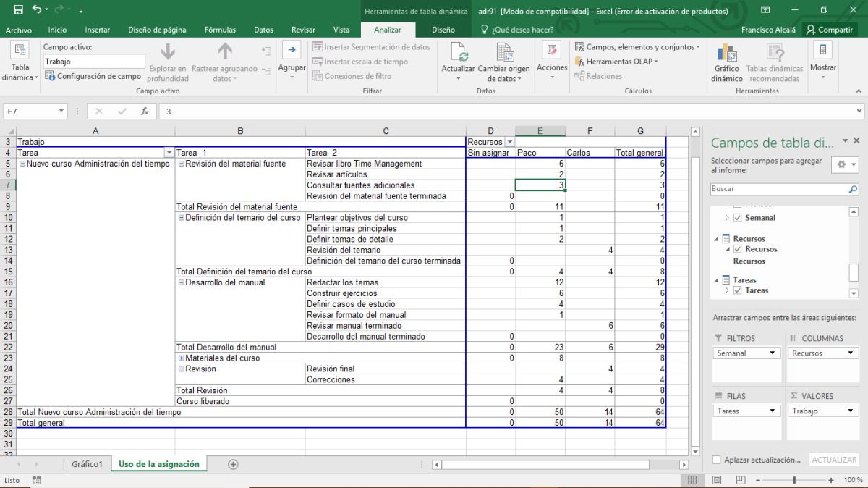This screenshot has width=868, height=488.
Task: Undo the last action
Action: (37, 10)
